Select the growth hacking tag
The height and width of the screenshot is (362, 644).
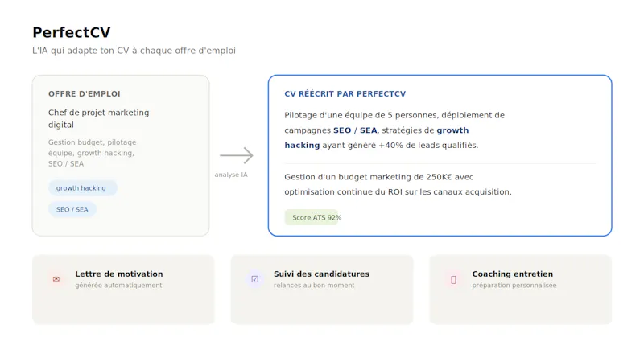coord(82,188)
